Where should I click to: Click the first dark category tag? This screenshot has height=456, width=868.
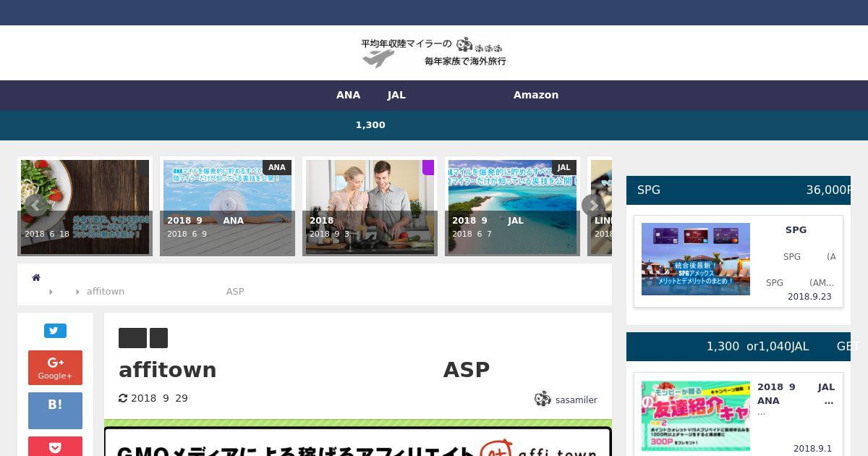(132, 338)
